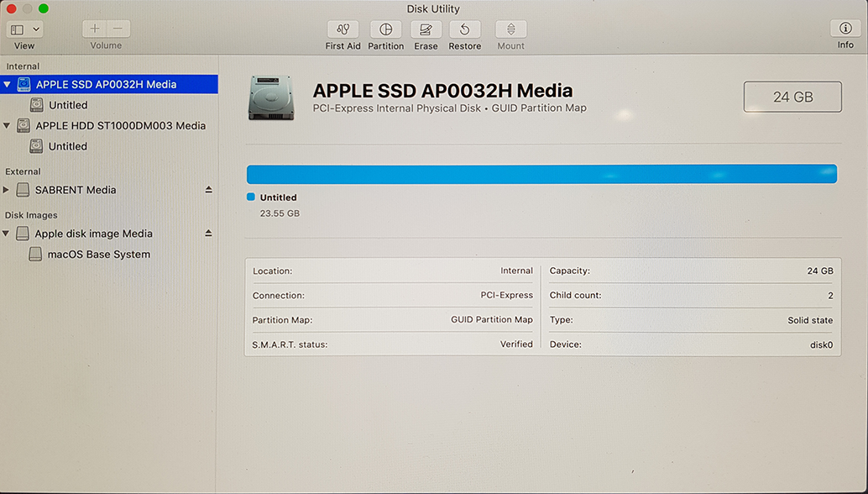Click the SABRENT Media drive icon
Viewport: 868px width, 494px height.
(23, 190)
